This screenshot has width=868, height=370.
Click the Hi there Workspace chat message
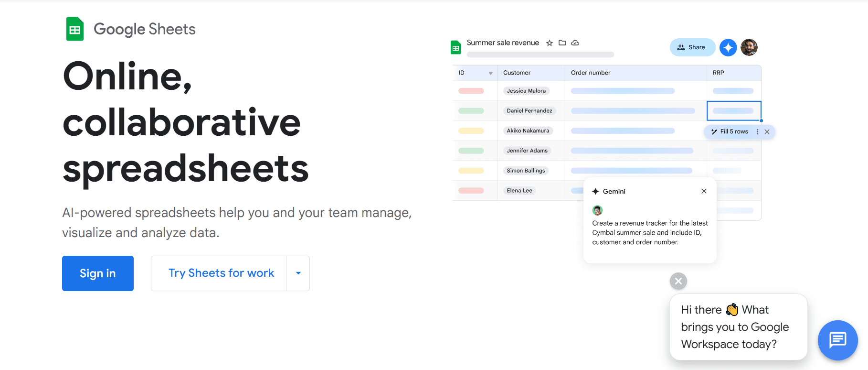pyautogui.click(x=738, y=327)
